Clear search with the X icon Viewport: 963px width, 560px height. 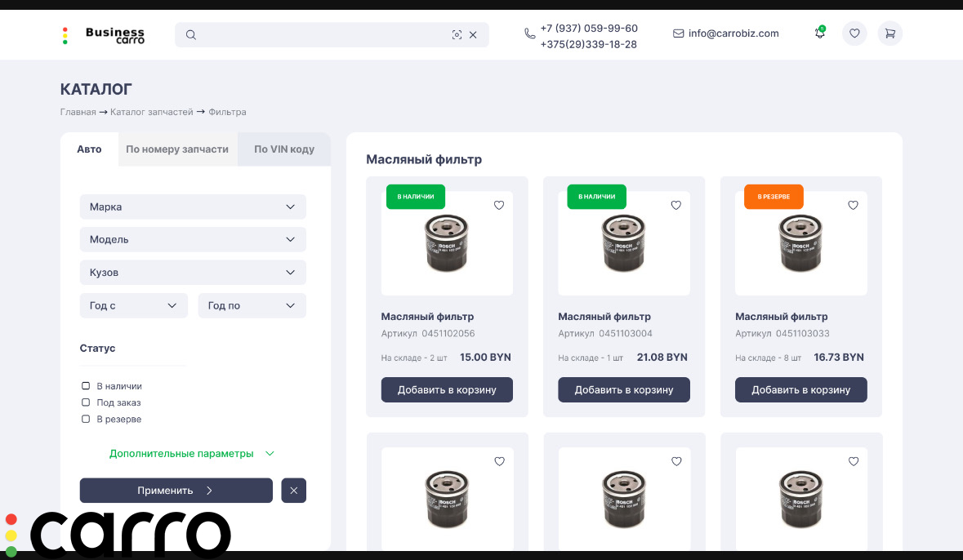(473, 34)
